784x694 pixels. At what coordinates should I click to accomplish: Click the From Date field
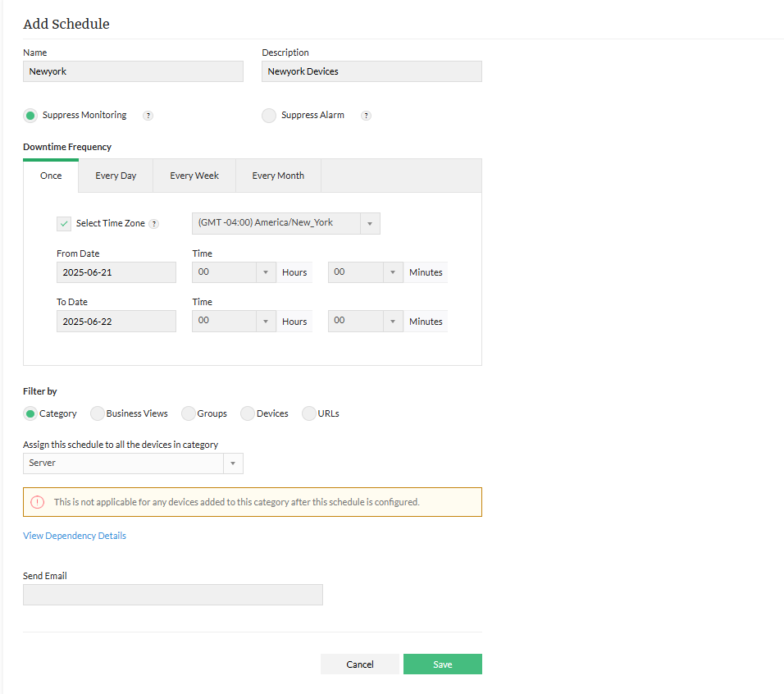pos(116,272)
